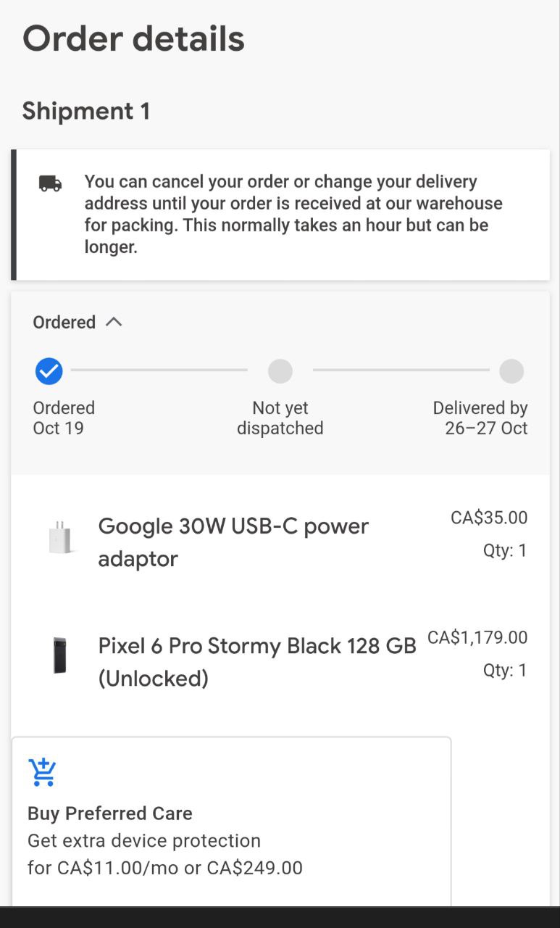The height and width of the screenshot is (928, 560).
Task: Open the Pixel 6 Pro product image
Action: coord(60,655)
